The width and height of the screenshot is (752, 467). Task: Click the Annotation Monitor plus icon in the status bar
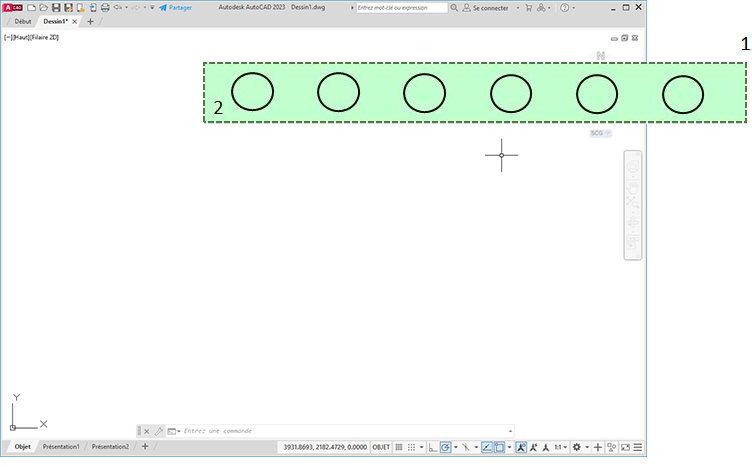[x=598, y=447]
